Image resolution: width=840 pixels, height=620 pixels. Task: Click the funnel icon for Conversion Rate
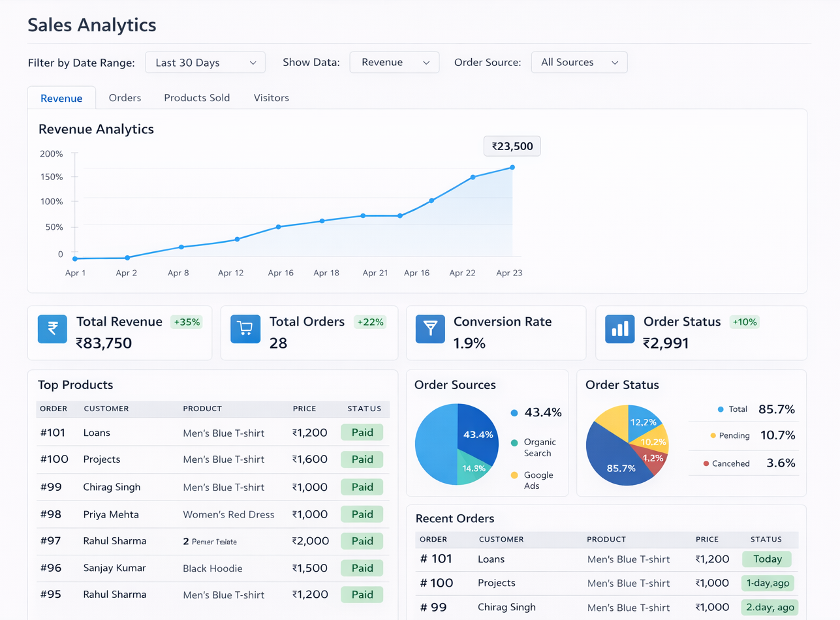[x=430, y=329]
